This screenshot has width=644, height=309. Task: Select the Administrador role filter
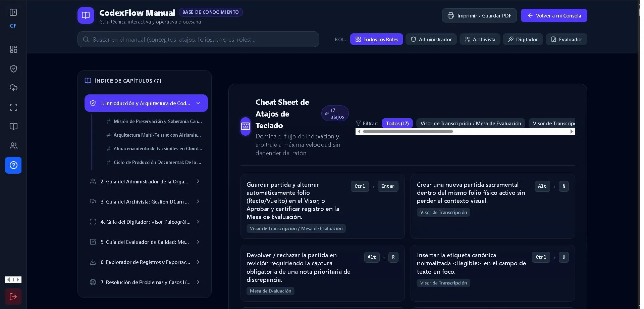[431, 39]
